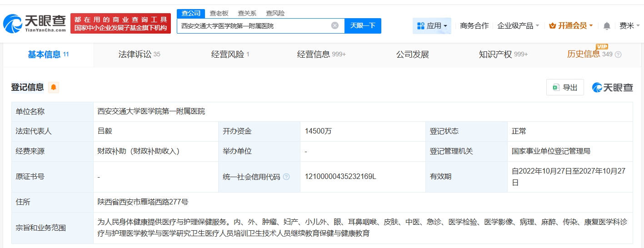Click the notification bell icon in header

tap(607, 26)
